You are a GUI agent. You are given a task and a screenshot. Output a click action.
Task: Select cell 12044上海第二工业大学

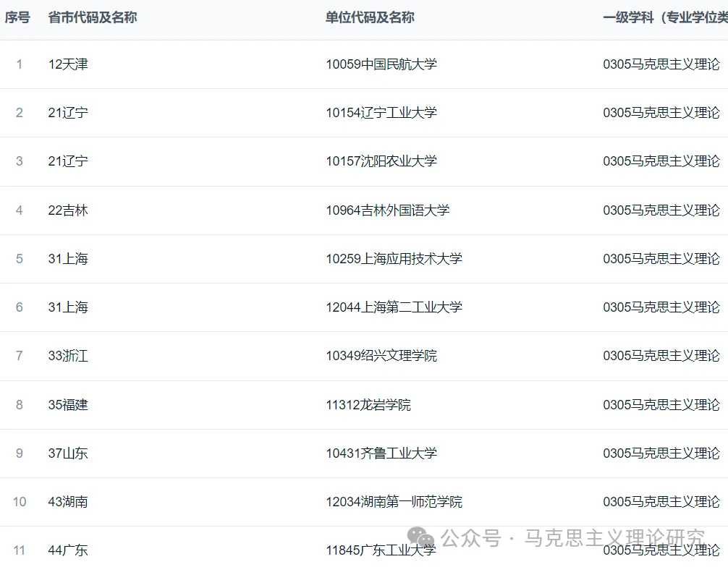(394, 307)
